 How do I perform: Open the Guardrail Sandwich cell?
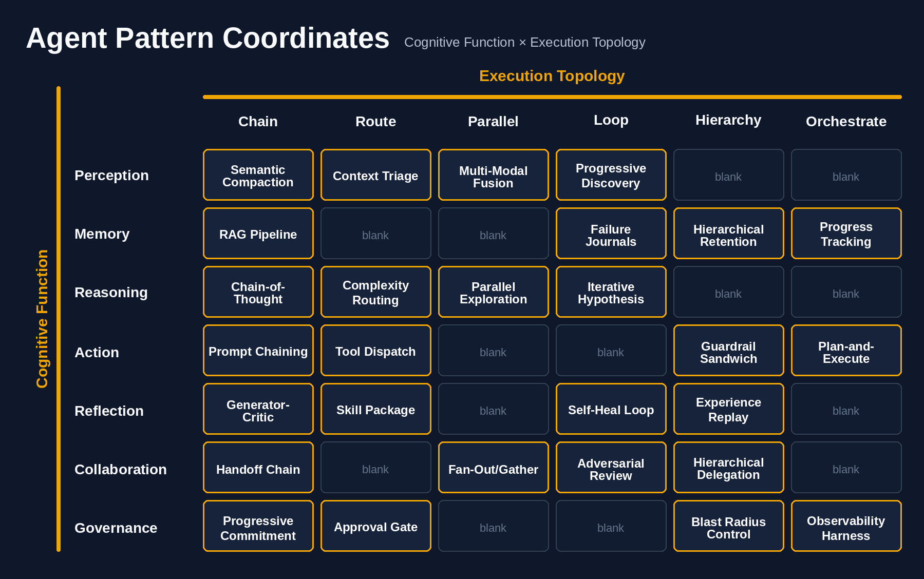[x=728, y=351]
